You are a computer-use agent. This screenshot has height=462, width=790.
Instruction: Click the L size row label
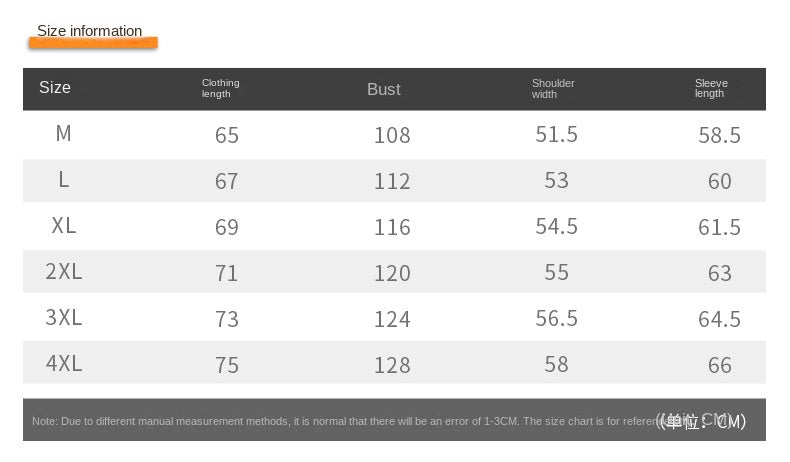click(64, 180)
